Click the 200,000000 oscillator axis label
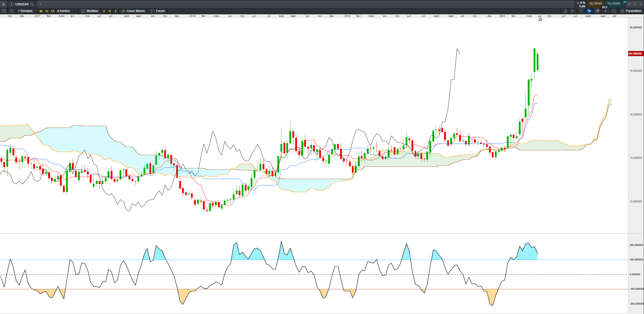Screen dimensions: 644x314 point(636,245)
